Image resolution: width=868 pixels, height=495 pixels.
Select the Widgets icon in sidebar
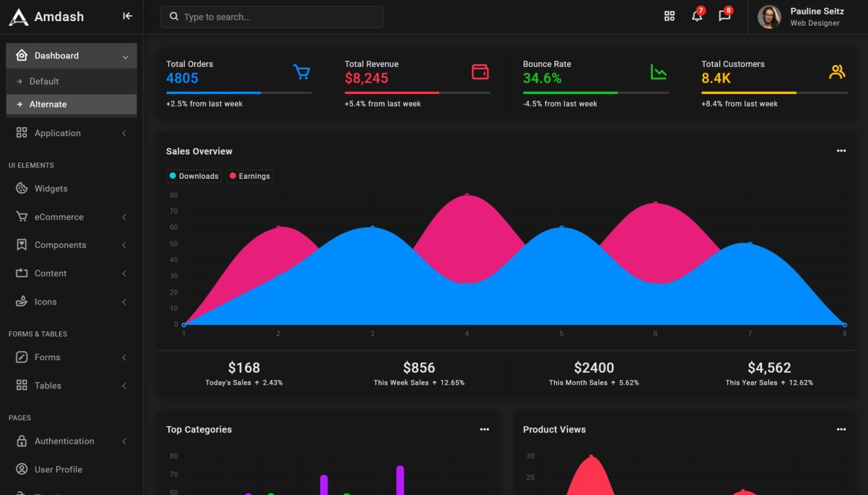coord(22,188)
